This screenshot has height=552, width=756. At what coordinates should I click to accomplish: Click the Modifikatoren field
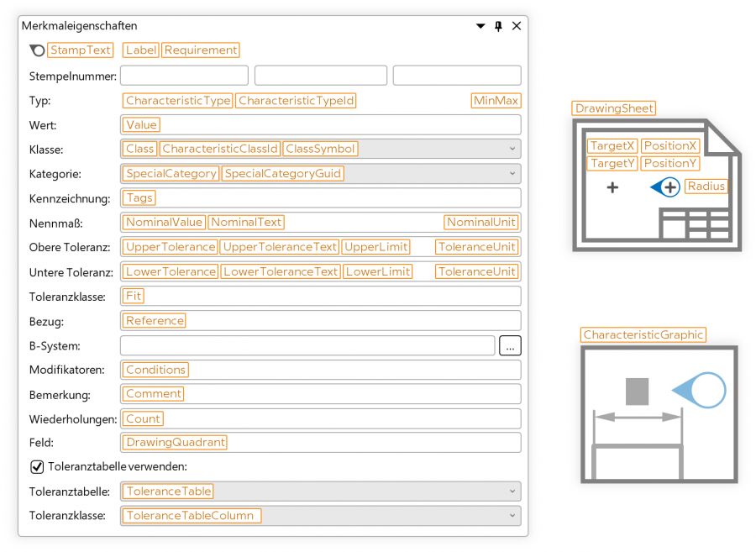click(321, 370)
